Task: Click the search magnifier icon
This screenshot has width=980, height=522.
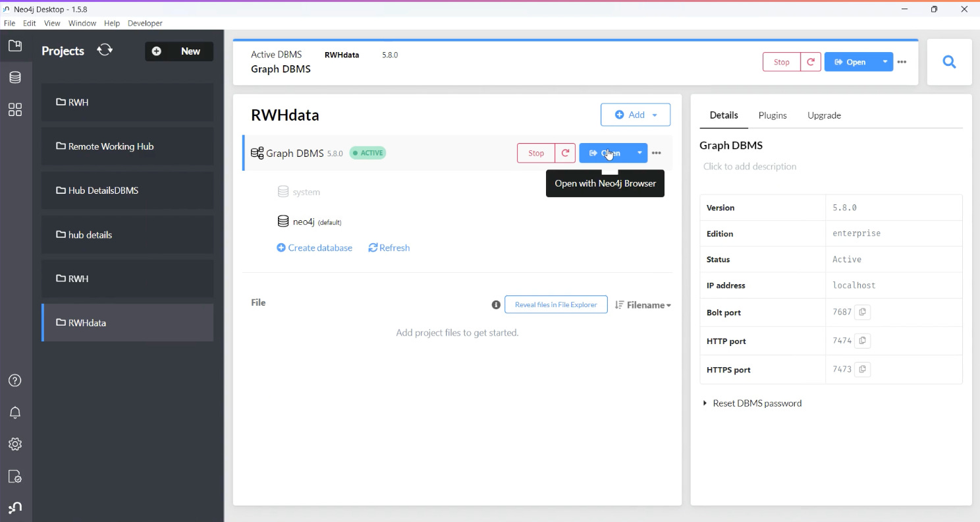Action: 949,62
